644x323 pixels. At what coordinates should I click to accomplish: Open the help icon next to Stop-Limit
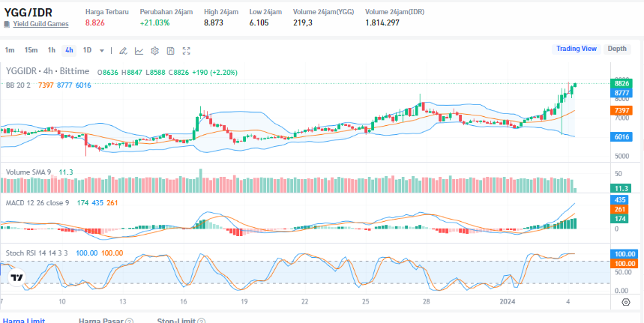pos(201,322)
